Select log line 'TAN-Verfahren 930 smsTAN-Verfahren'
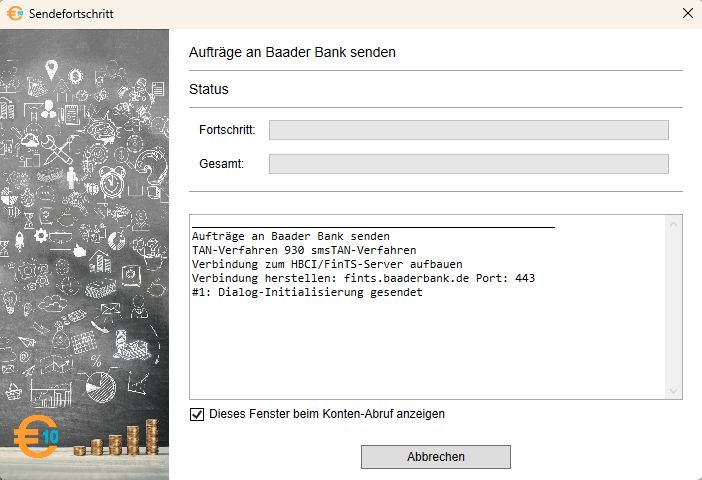The width and height of the screenshot is (702, 480). click(304, 250)
